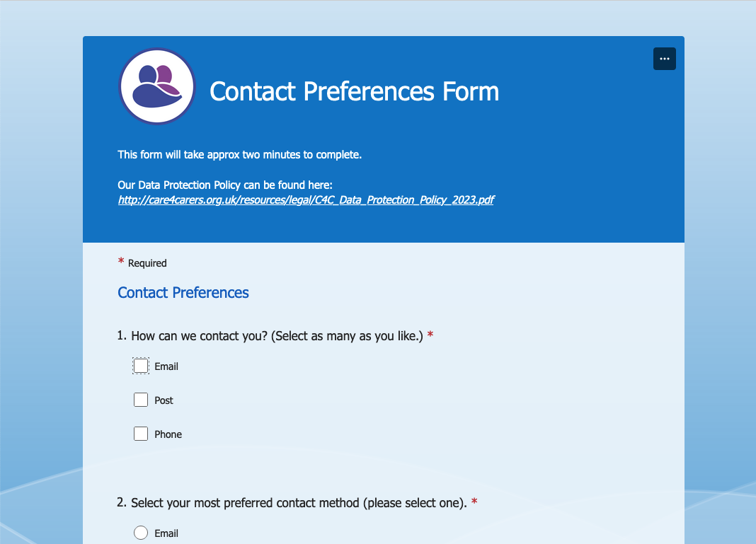Tick the Email checkbox
Image resolution: width=756 pixels, height=544 pixels.
tap(141, 366)
